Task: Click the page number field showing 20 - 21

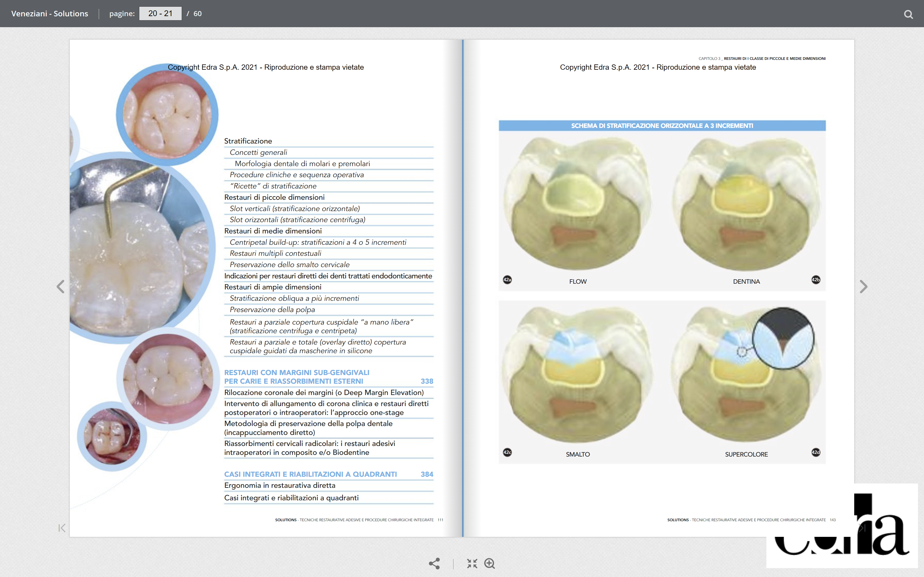Action: tap(160, 14)
